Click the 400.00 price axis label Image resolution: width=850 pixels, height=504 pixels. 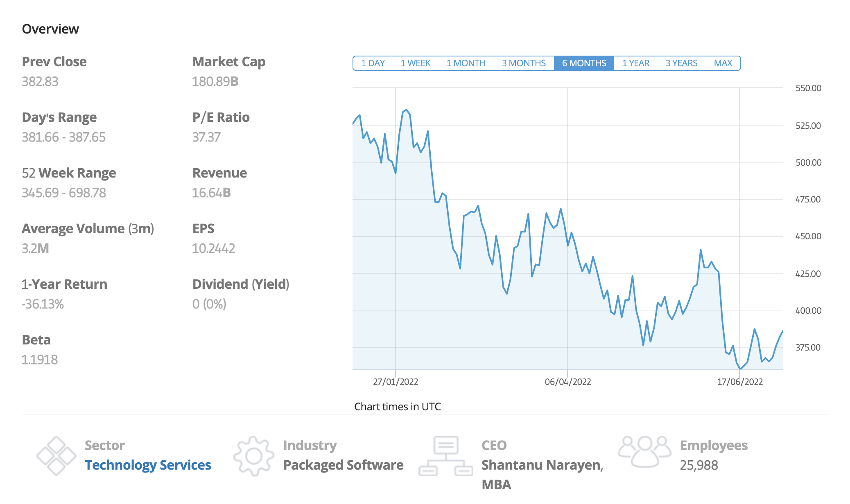pyautogui.click(x=808, y=311)
